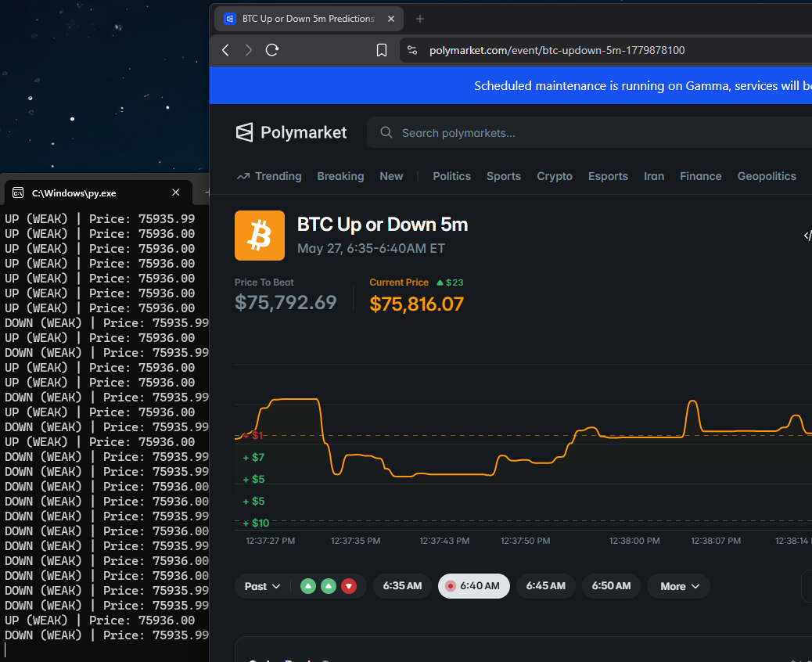812x662 pixels.
Task: Close the BTC Up or Down 5m tab
Action: (x=391, y=19)
